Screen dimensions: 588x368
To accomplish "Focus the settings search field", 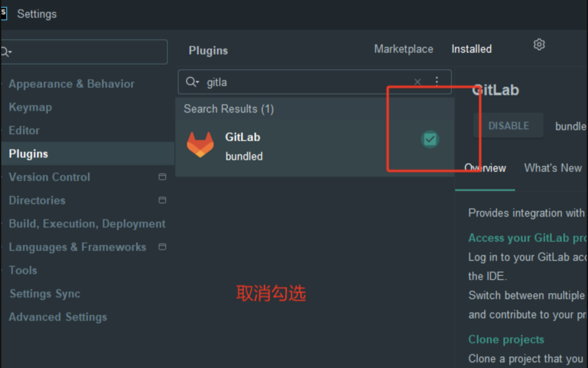I will (84, 52).
